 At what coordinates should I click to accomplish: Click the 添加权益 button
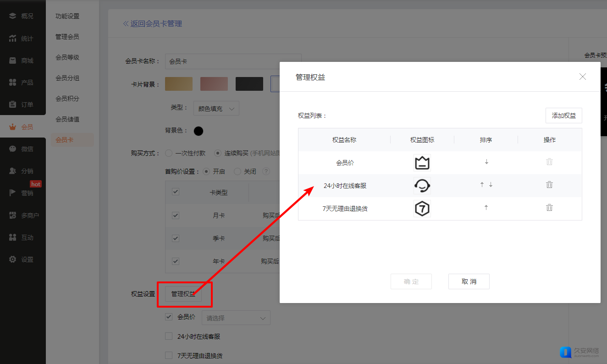563,116
